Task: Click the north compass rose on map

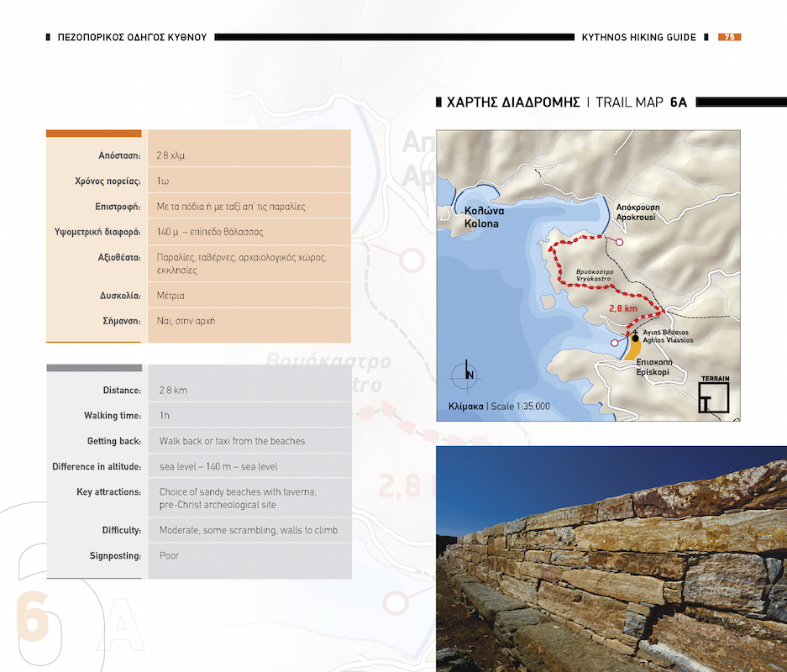Action: click(468, 374)
